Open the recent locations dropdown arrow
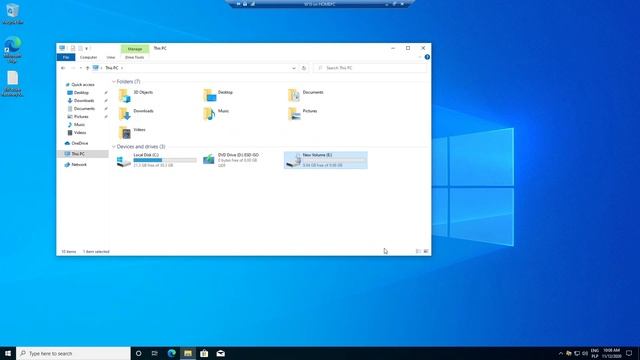Viewport: 640px width, 360px height. click(x=81, y=68)
